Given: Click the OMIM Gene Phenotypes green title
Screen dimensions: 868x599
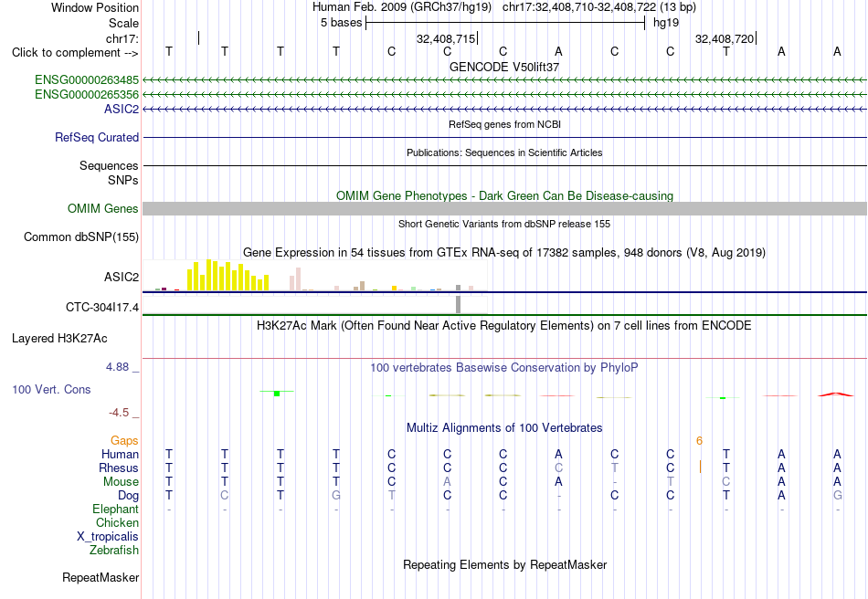Looking at the screenshot, I should coord(504,195).
